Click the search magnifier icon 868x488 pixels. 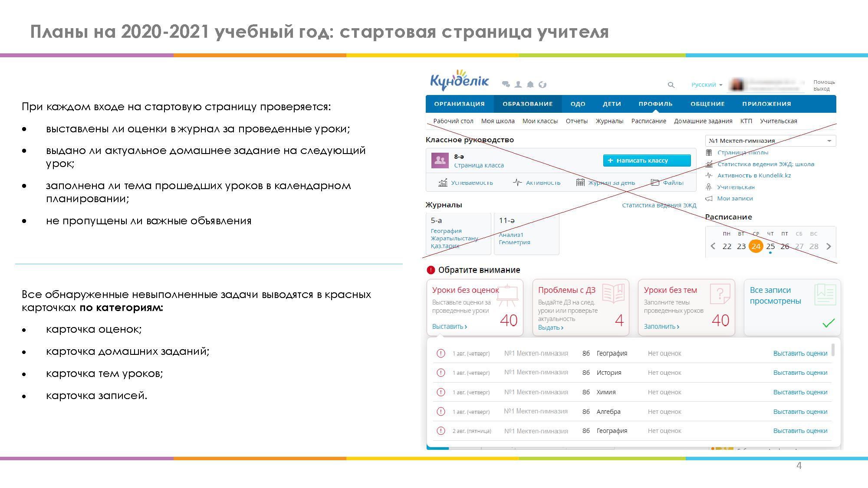(671, 85)
